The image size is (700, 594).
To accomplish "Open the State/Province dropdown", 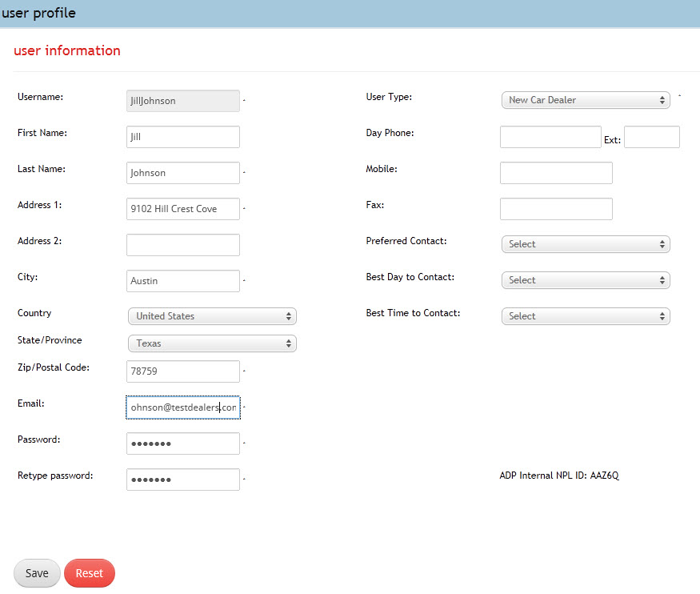I will [212, 343].
